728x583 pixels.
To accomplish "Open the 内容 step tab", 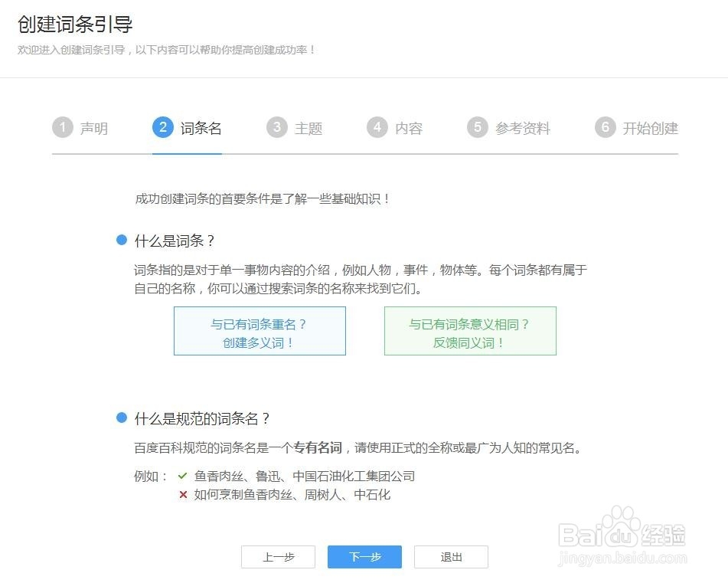I will coord(410,128).
